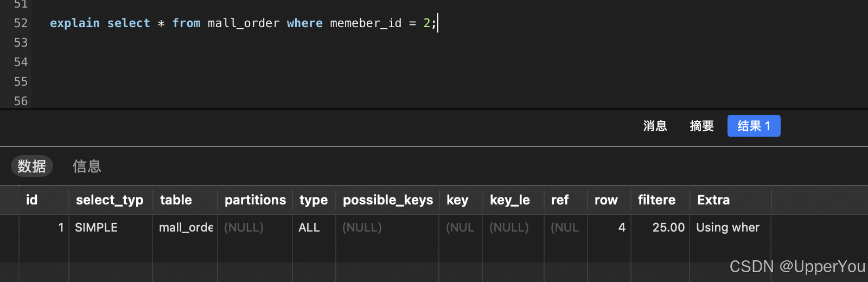Click the select_type column header
Viewport: 868px width, 282px height.
[111, 200]
